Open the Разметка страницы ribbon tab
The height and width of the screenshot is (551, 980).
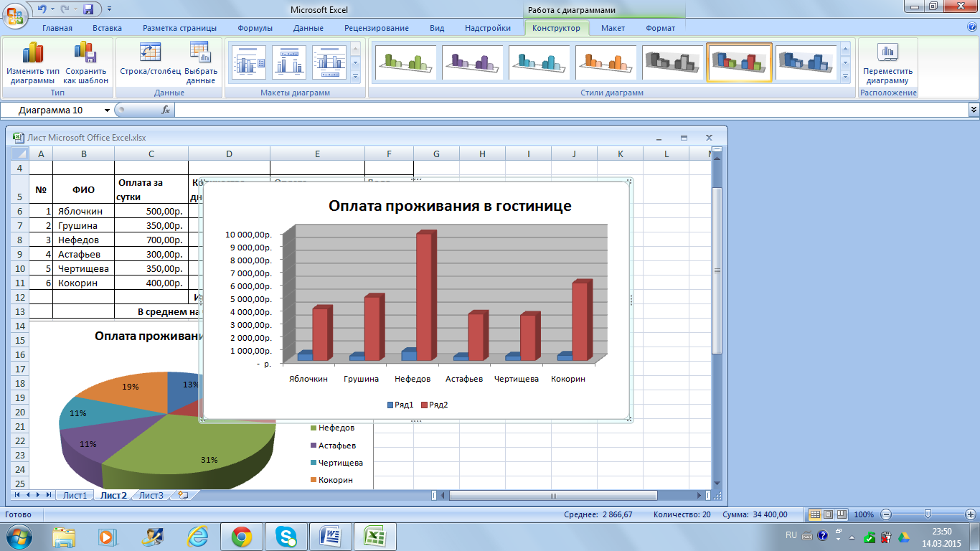[x=179, y=28]
